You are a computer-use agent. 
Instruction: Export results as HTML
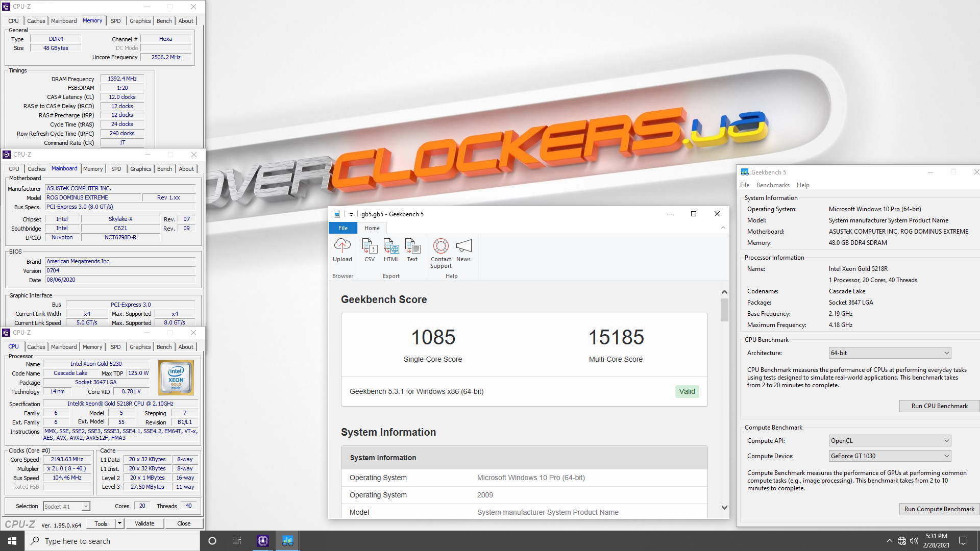(391, 251)
